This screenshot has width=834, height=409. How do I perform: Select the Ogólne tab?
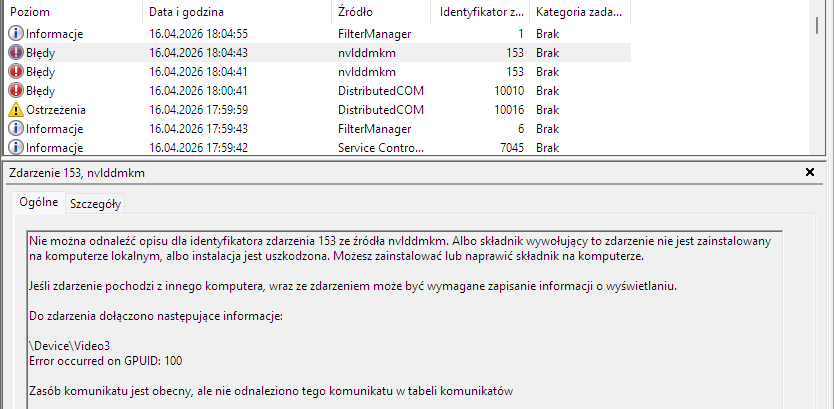click(x=40, y=203)
